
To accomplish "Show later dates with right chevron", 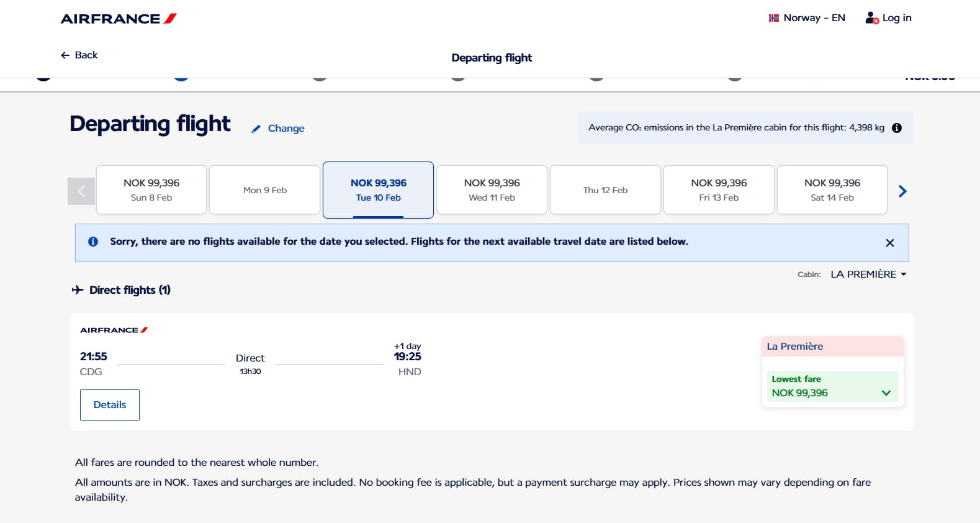I will (902, 191).
